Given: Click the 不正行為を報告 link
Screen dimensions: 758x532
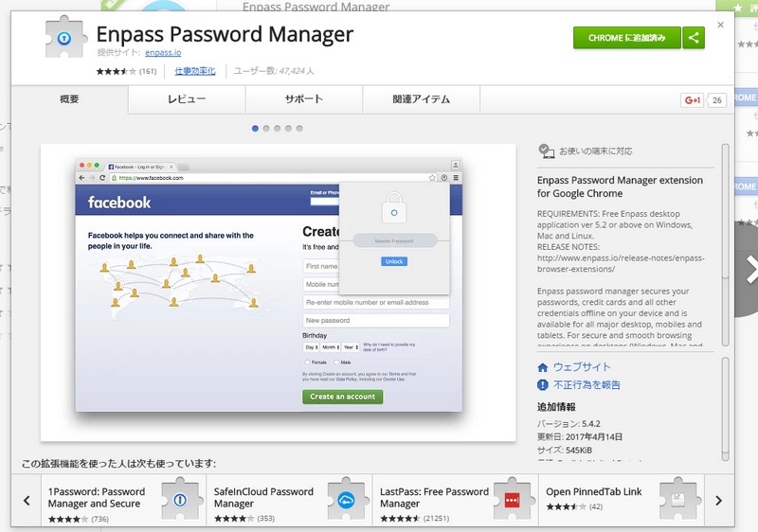Looking at the screenshot, I should click(587, 384).
